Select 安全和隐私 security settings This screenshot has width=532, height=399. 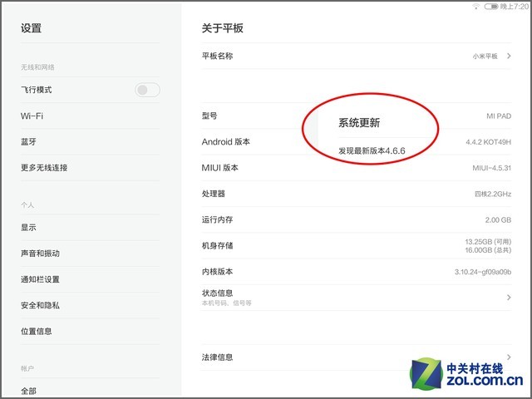pyautogui.click(x=40, y=305)
